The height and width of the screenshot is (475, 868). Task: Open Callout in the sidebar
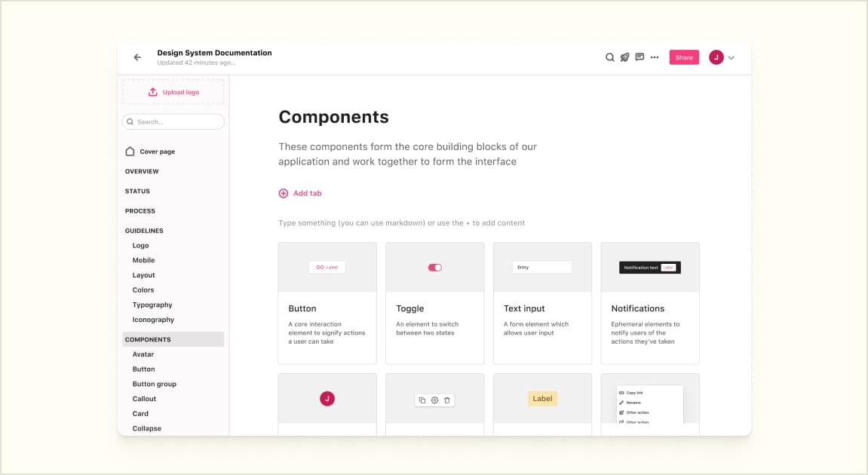click(144, 399)
